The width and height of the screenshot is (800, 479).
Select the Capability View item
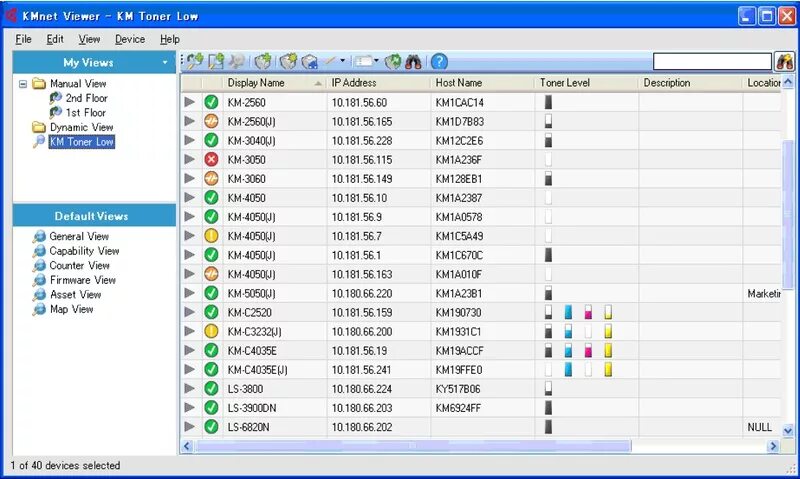tap(84, 251)
